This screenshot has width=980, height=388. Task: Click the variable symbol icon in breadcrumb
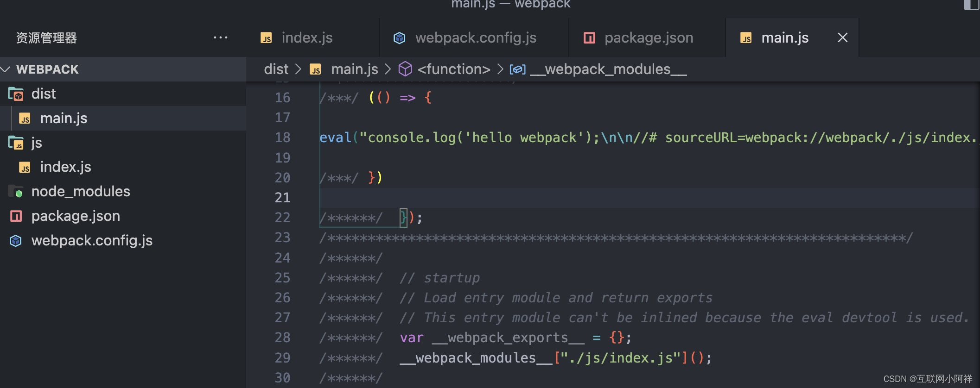click(518, 69)
